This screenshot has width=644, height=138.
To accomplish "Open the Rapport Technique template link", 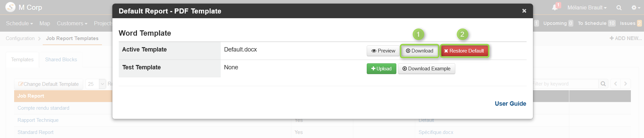I will pos(38,120).
